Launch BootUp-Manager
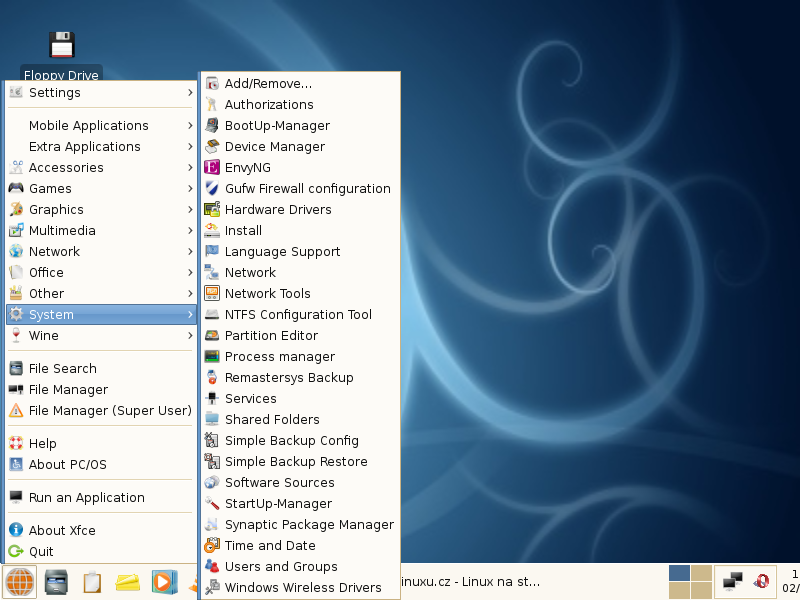Image resolution: width=800 pixels, height=600 pixels. pos(301,126)
